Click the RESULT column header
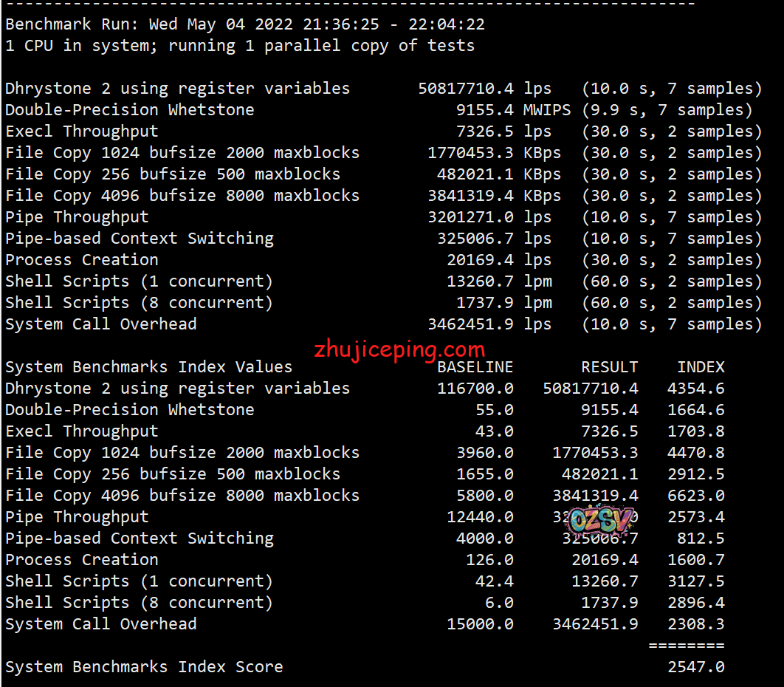784x687 pixels. click(x=609, y=367)
